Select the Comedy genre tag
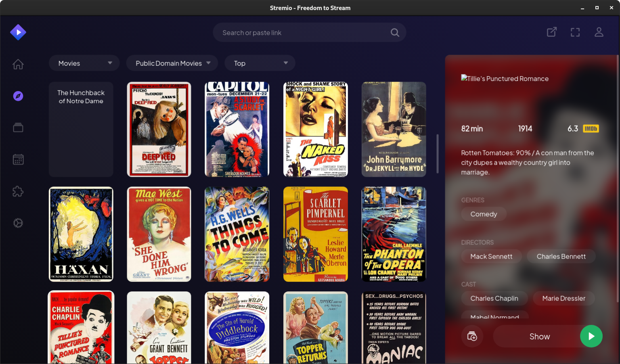The height and width of the screenshot is (364, 620). pos(484,214)
